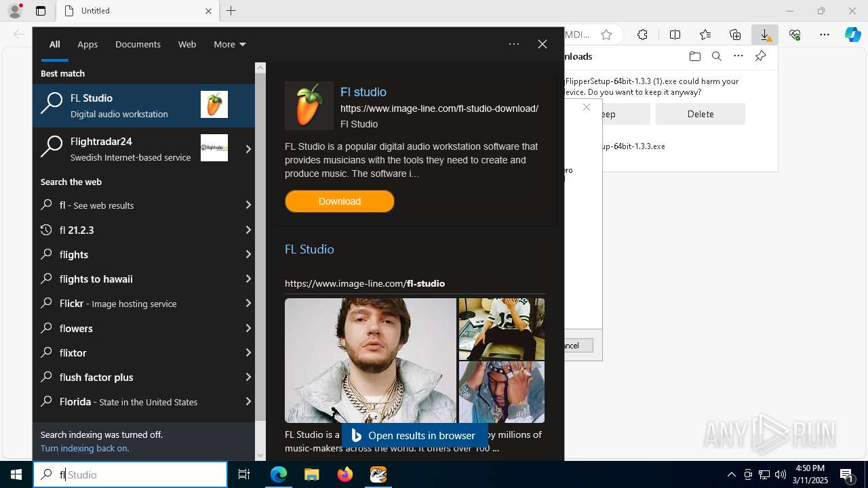Open Edge Favorites list icon
The image size is (868, 488).
point(705,35)
